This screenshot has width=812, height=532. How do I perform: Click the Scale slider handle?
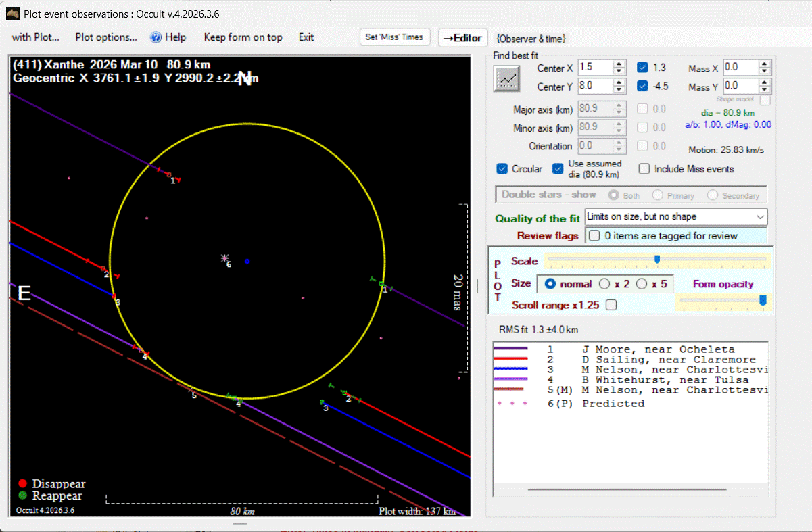coord(656,260)
